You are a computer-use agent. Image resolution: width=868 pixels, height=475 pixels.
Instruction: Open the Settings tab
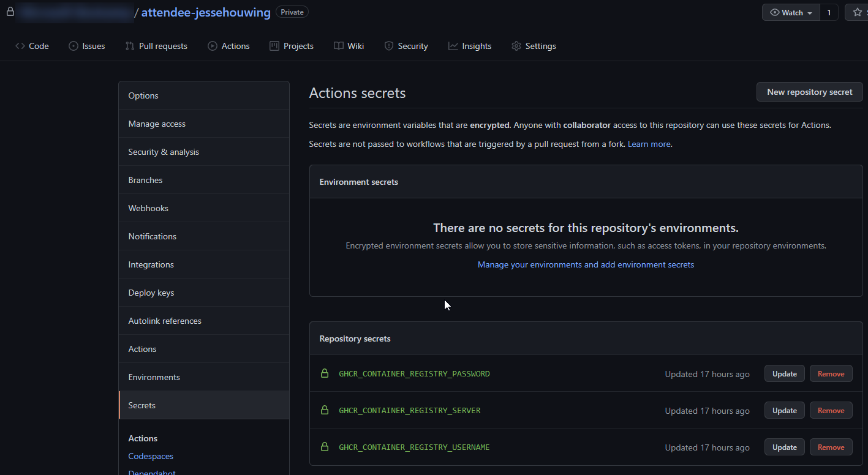(x=534, y=46)
